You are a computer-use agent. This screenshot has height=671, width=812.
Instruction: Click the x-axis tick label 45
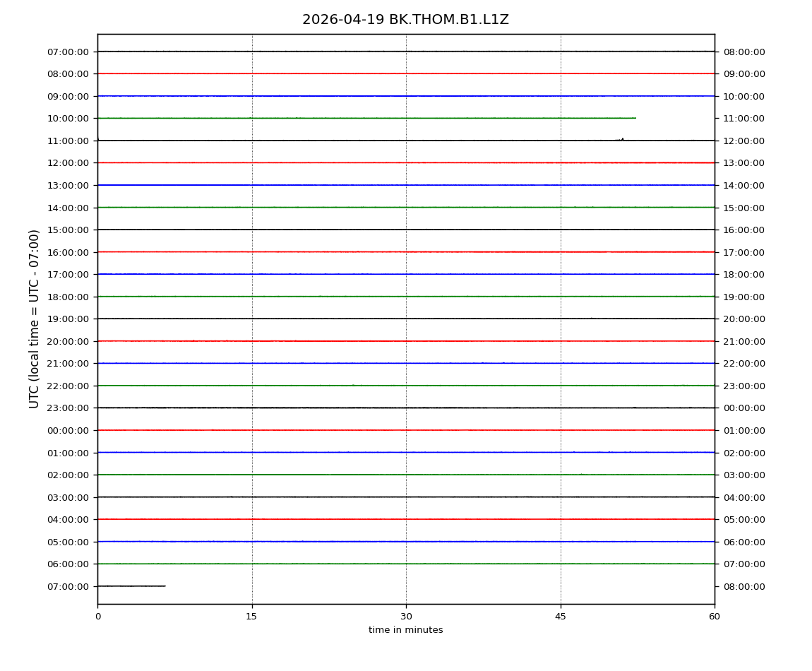click(561, 617)
